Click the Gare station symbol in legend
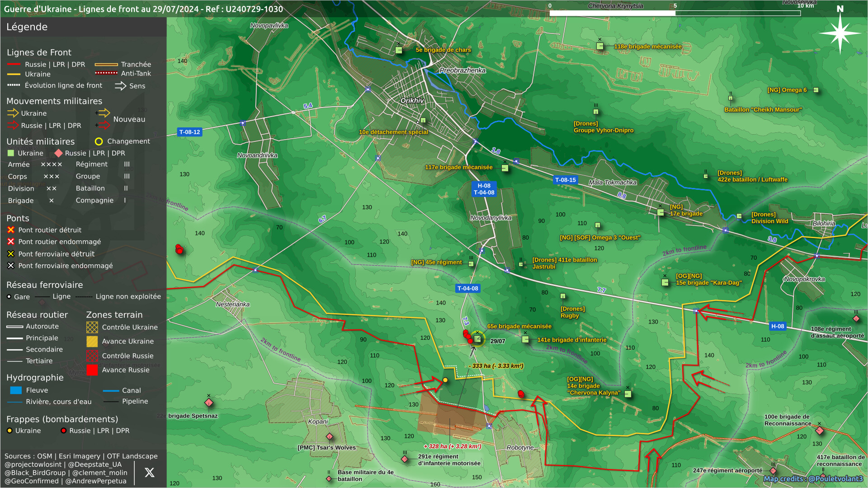 [x=9, y=297]
